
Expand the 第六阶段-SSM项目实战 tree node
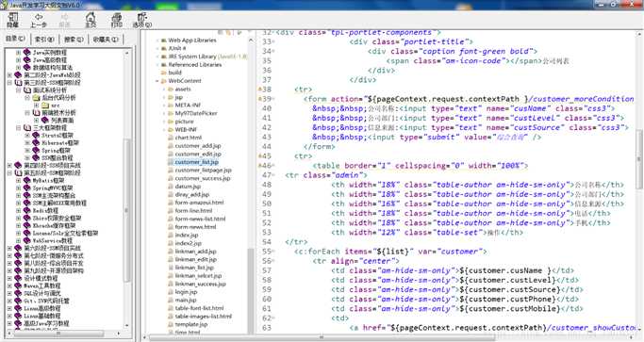pos(9,248)
